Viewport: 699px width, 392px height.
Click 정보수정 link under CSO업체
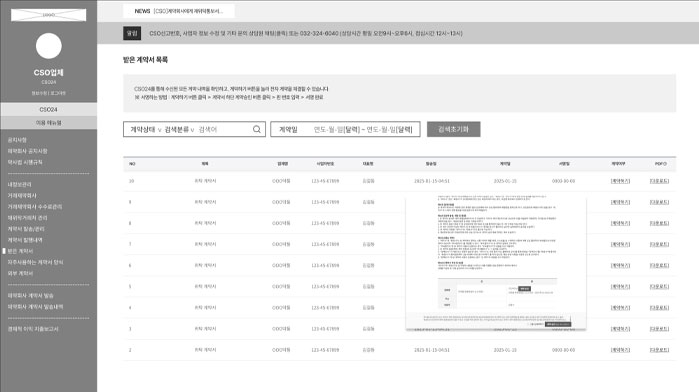[39, 93]
